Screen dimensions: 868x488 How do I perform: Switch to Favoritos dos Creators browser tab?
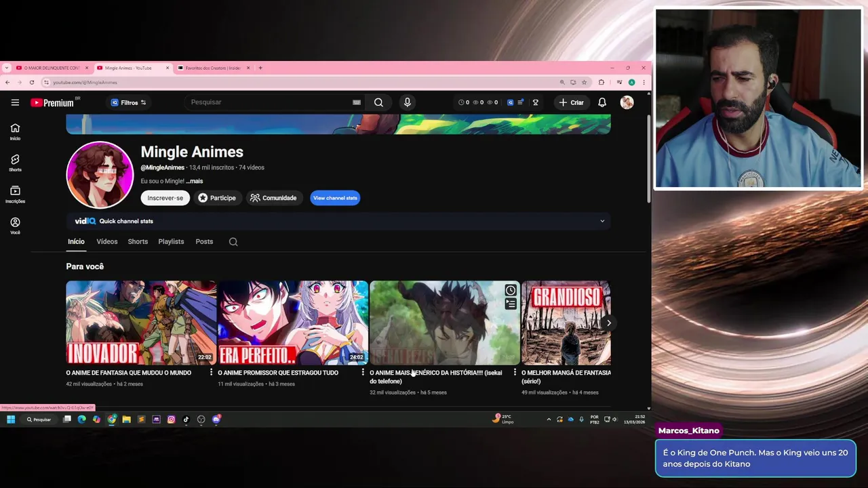[213, 68]
